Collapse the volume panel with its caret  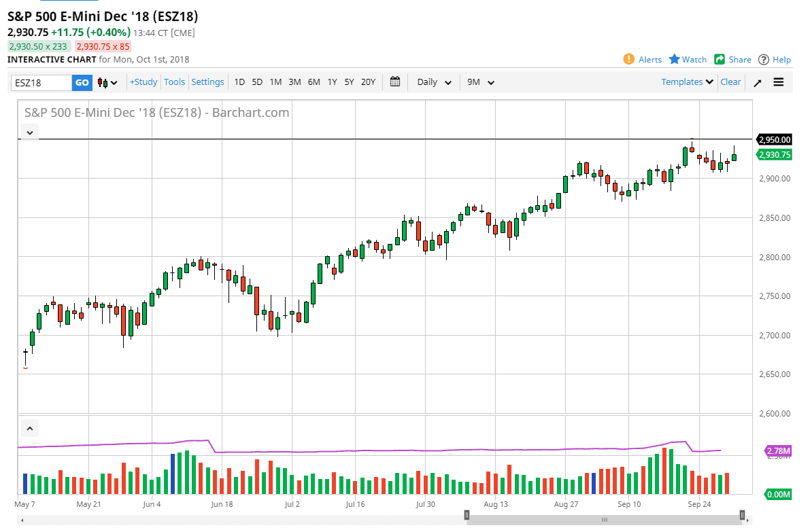coord(29,428)
